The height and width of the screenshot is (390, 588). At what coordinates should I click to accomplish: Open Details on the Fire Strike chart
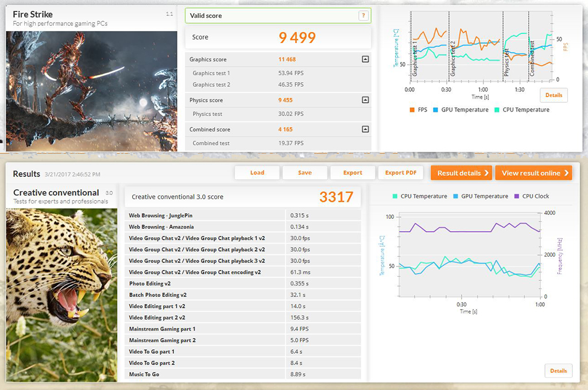554,95
